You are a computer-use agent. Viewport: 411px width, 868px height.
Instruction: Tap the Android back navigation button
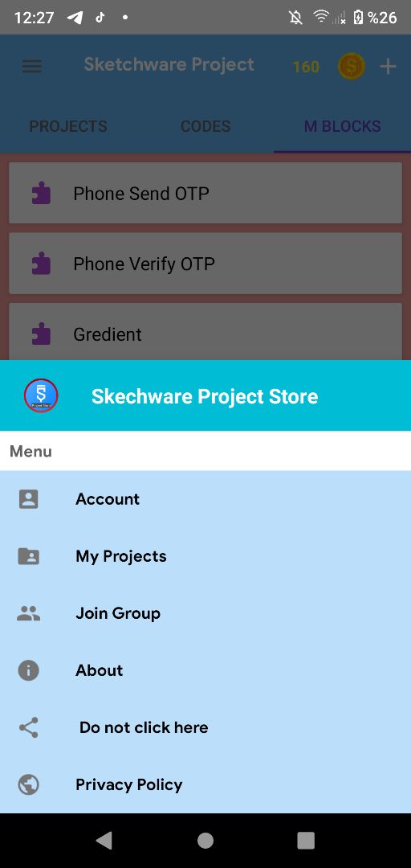point(104,840)
